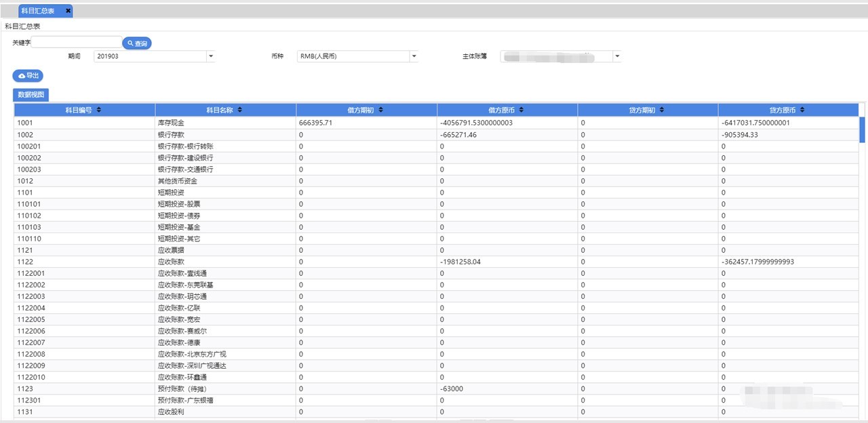Close the 科目汇总表 tab
The width and height of the screenshot is (868, 423).
click(68, 11)
